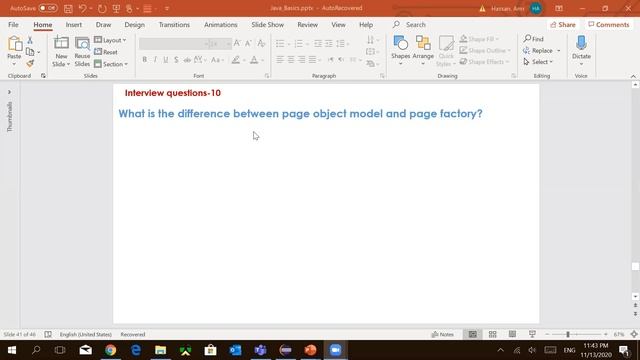Open the Section dropdown
Viewport: 640px width, 360px height.
pos(111,64)
